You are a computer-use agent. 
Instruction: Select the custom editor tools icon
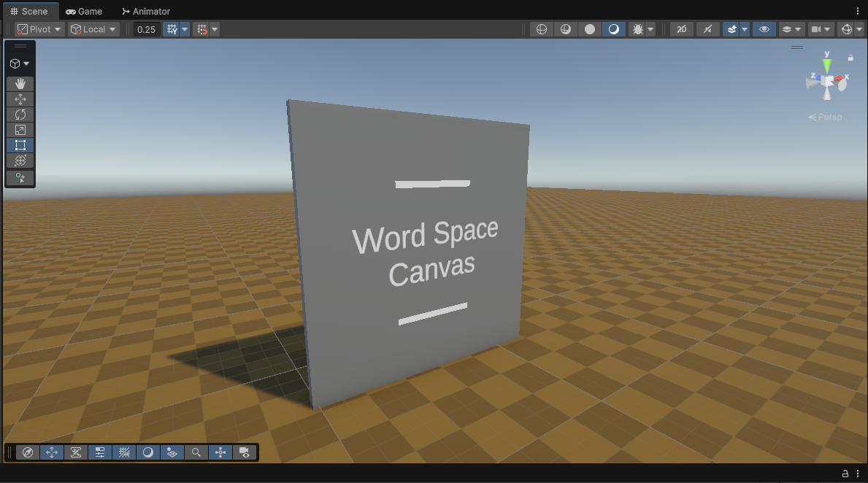click(20, 177)
